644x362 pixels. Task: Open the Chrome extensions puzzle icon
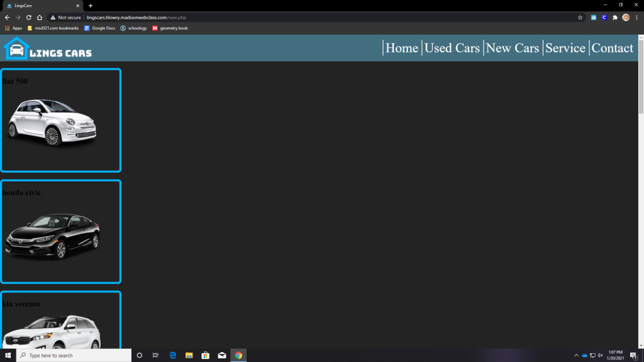(615, 18)
